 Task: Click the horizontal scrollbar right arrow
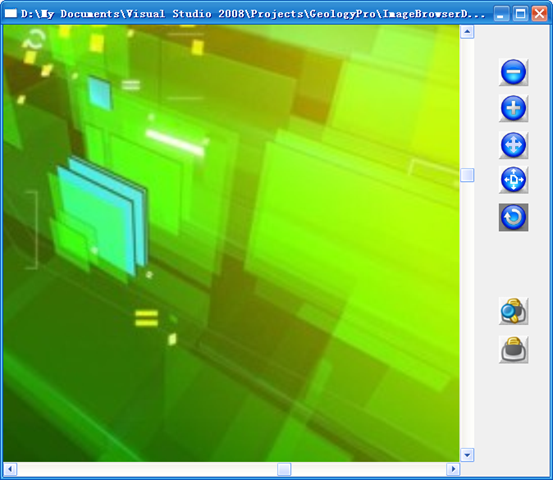pos(453,469)
